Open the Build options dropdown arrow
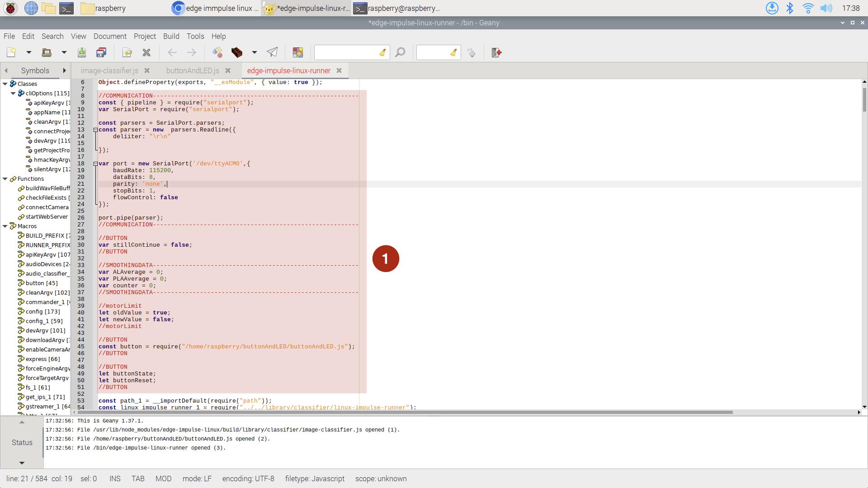The image size is (868, 488). 254,52
